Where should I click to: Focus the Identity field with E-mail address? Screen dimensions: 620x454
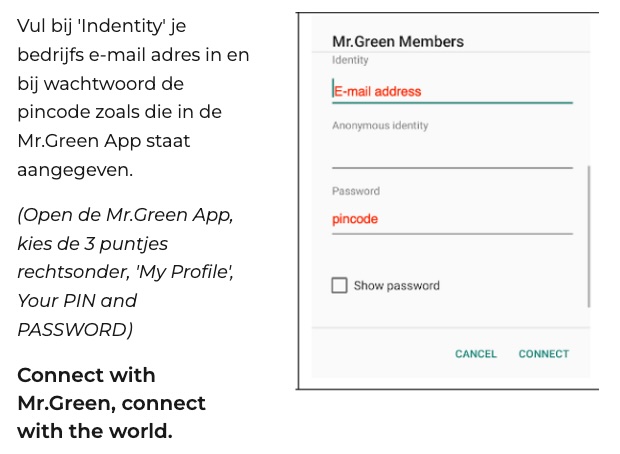coord(451,91)
